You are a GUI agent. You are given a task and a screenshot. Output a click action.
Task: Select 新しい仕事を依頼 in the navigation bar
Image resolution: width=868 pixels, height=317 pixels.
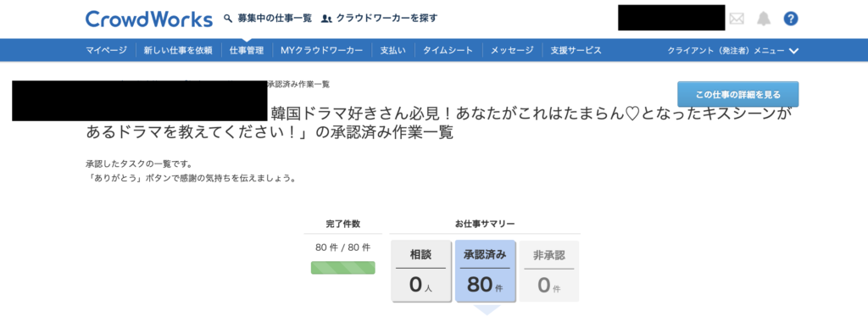(x=178, y=50)
